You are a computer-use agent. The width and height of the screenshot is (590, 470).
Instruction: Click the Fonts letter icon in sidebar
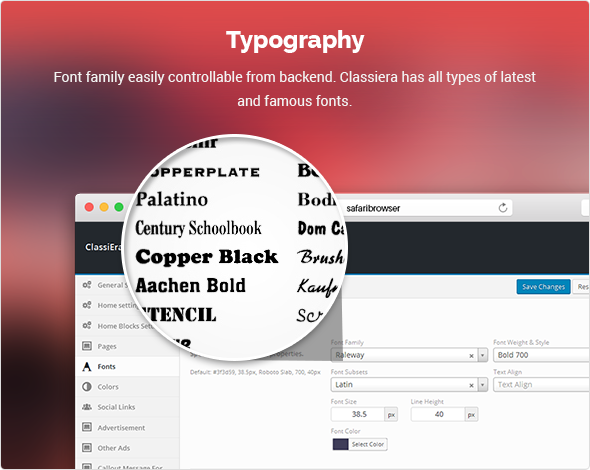point(87,367)
